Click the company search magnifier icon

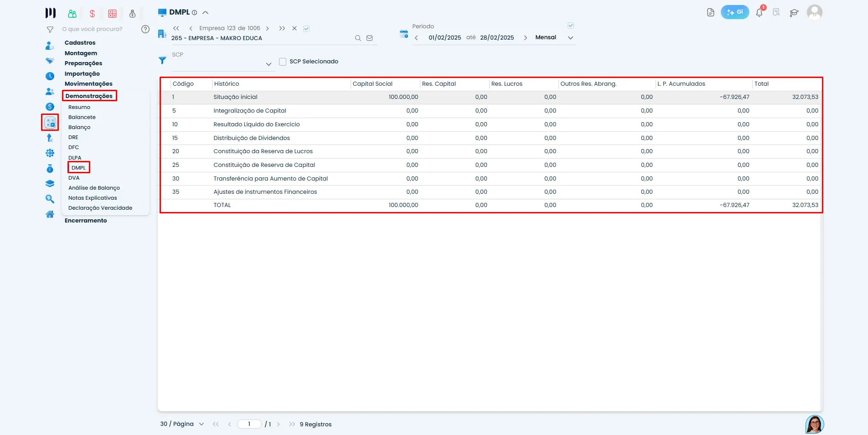point(358,38)
